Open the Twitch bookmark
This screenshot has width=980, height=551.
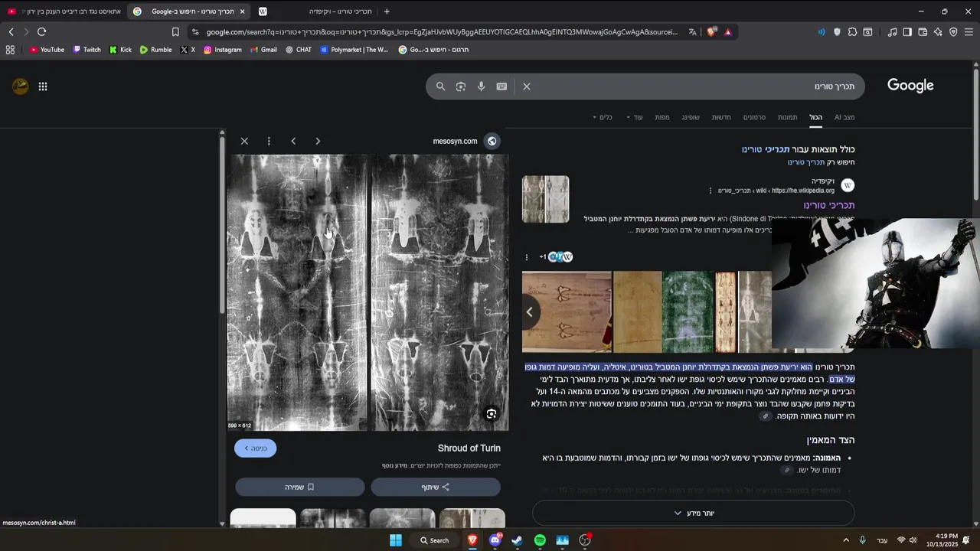tap(87, 50)
